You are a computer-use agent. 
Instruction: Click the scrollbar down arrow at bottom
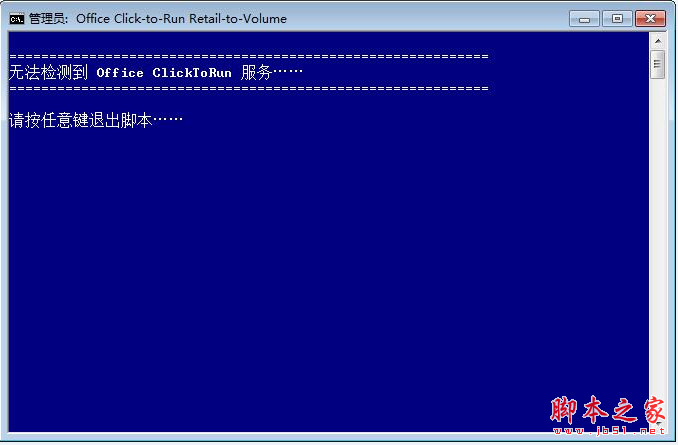click(658, 424)
